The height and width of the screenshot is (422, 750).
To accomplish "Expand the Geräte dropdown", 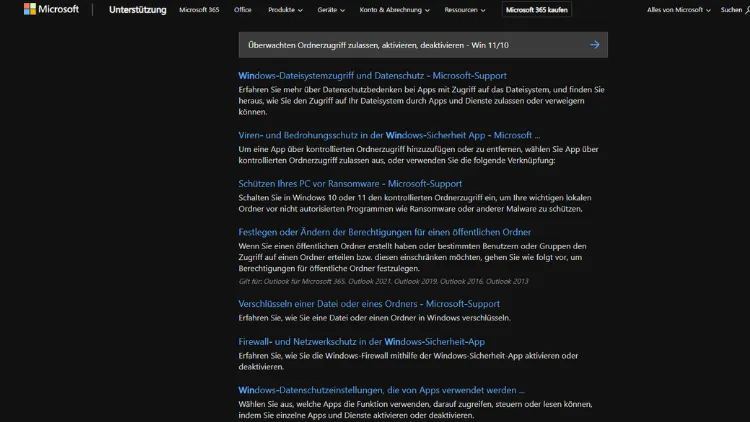I will (331, 10).
